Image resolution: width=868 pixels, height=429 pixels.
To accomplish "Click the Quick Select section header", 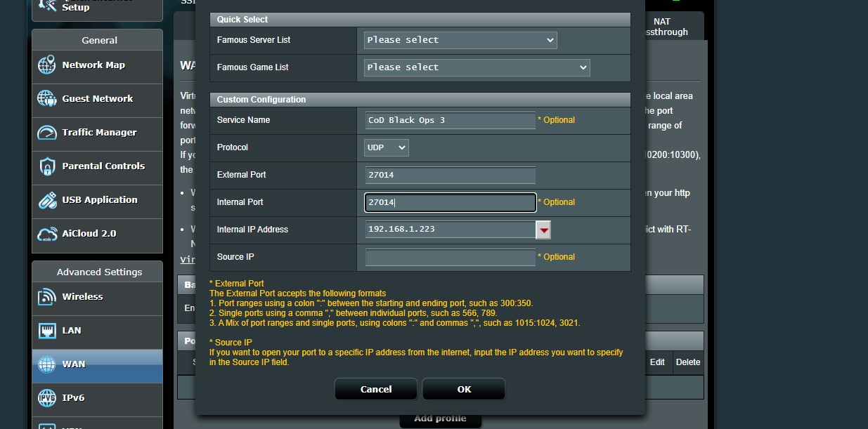I will coord(420,20).
